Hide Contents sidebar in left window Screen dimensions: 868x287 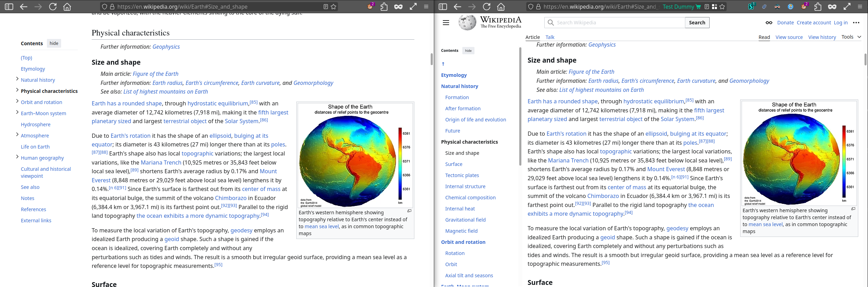click(54, 43)
